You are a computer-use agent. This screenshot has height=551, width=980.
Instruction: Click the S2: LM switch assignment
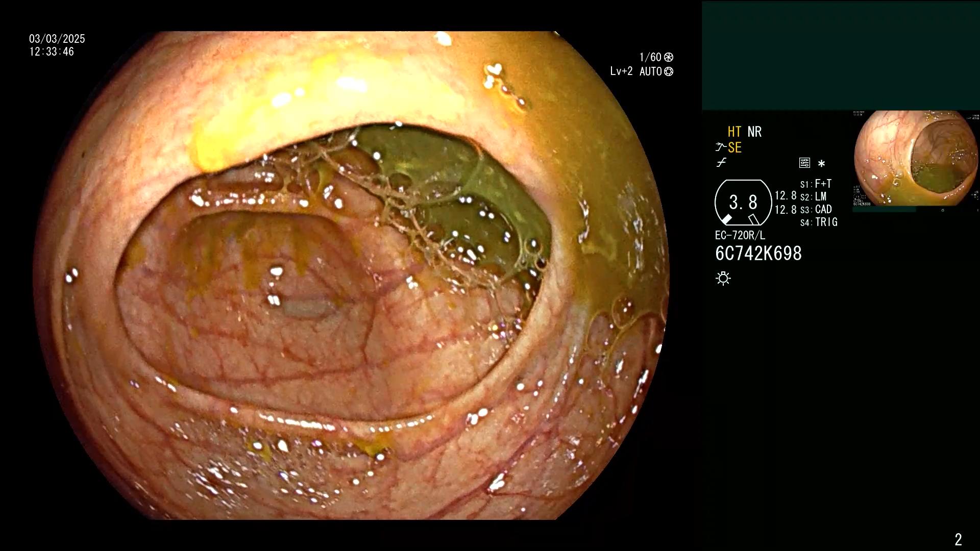[814, 196]
